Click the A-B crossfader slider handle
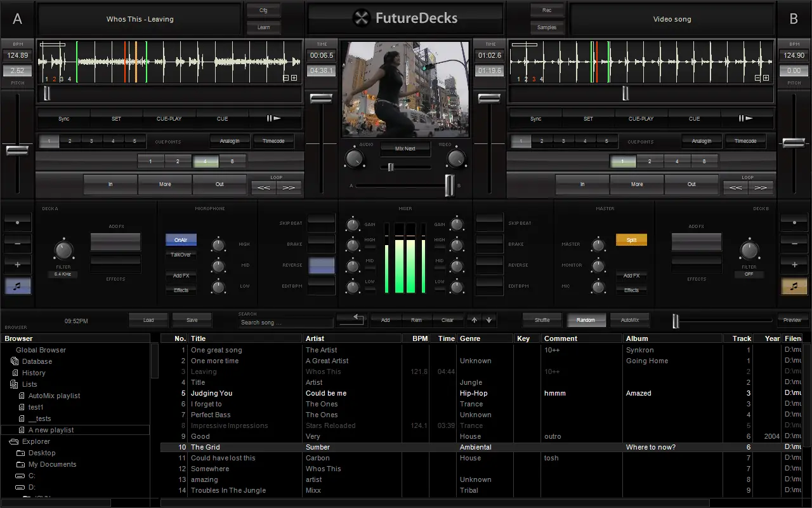The image size is (812, 508). tap(449, 185)
